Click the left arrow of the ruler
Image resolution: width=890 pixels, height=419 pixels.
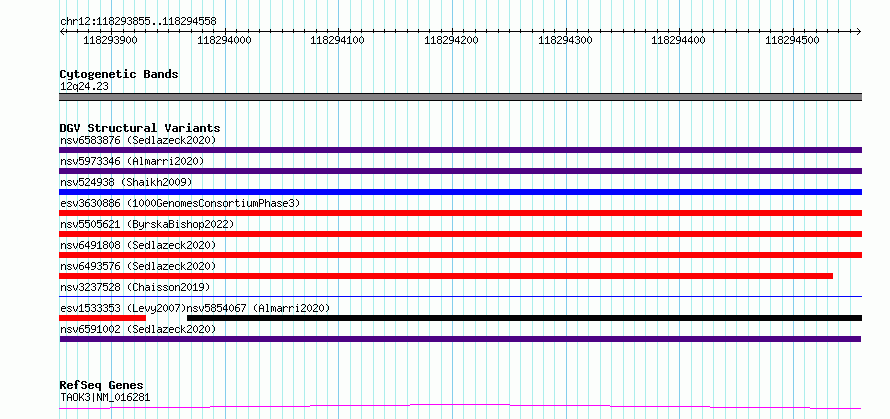pos(62,31)
